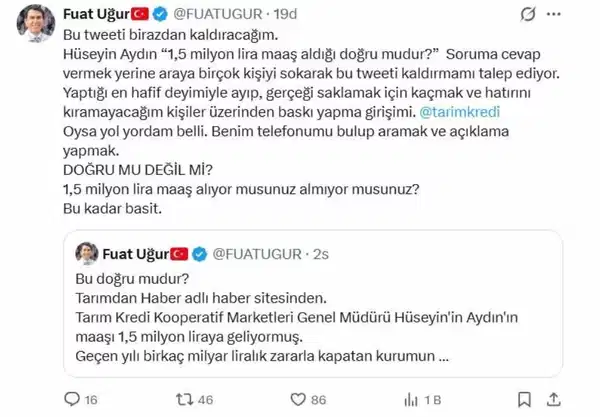Screen dimensions: 600x417
Task: Open the quoted tweet starting 'Bu doğru mudur?'
Action: (313, 303)
